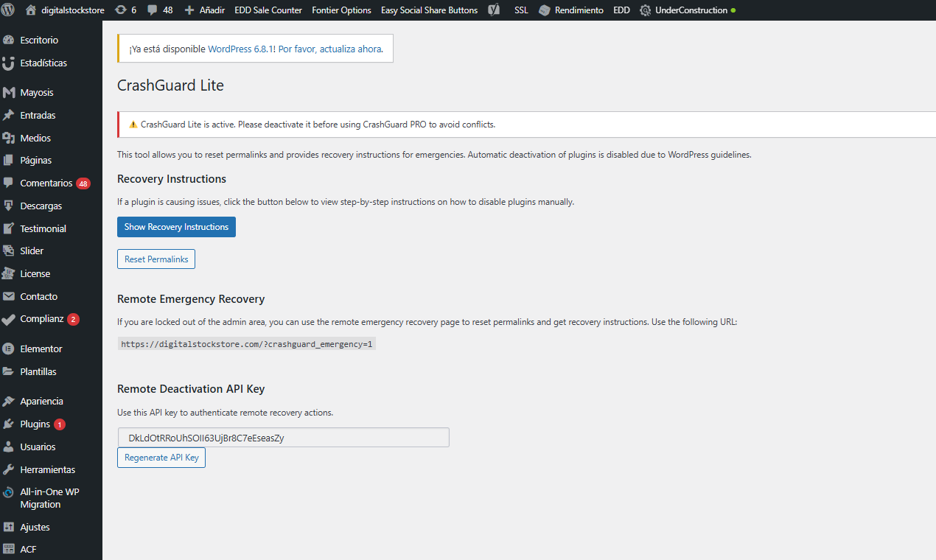Open the comments bubble icon showing 48
This screenshot has height=560, width=936.
(160, 10)
